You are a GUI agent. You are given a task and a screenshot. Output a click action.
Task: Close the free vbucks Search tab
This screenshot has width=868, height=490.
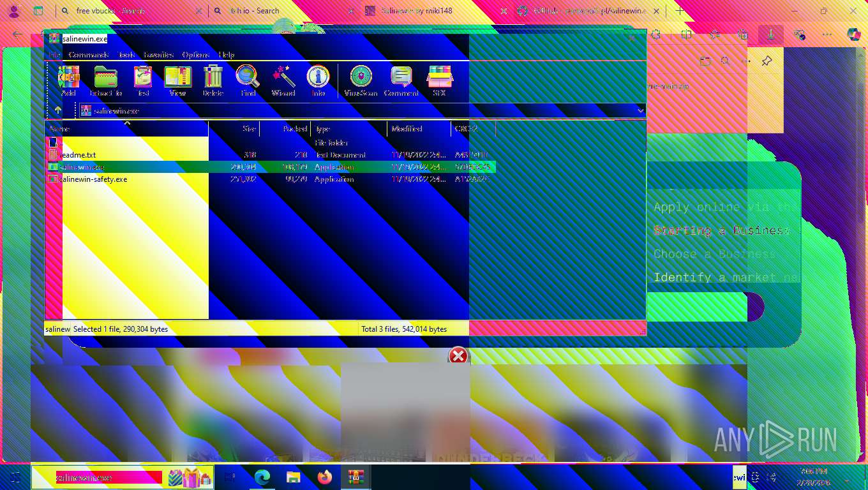(x=198, y=11)
